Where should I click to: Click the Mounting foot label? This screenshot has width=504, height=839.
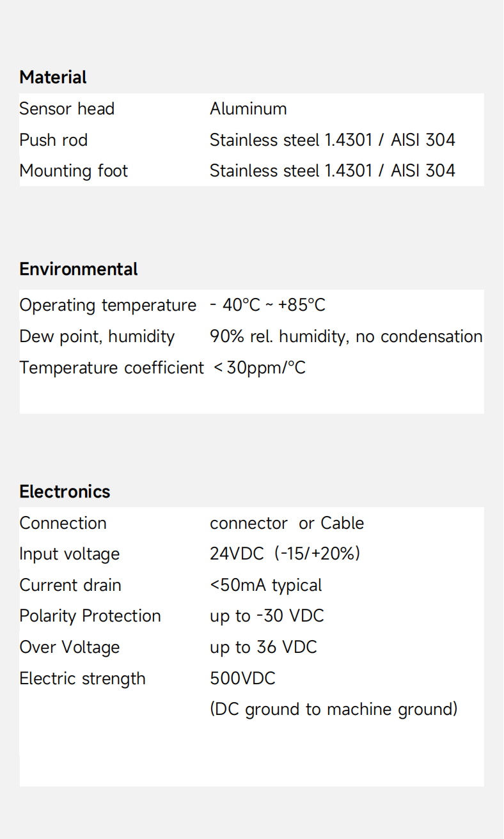point(74,171)
